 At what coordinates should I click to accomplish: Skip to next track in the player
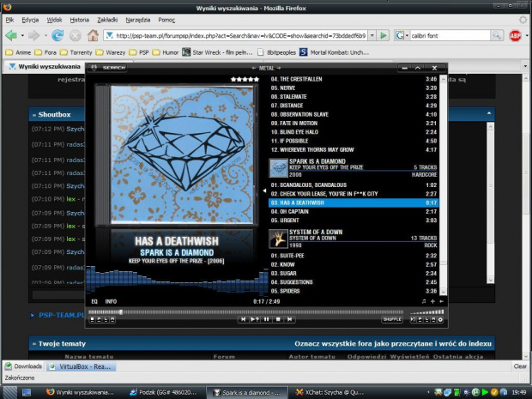coord(289,319)
